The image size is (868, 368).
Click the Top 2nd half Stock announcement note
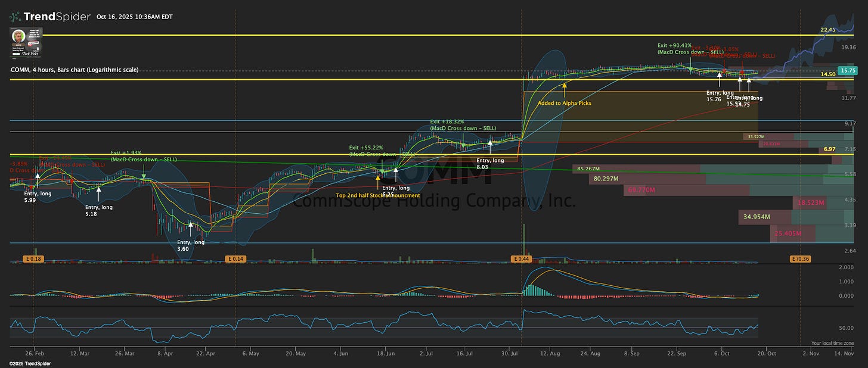pos(378,195)
